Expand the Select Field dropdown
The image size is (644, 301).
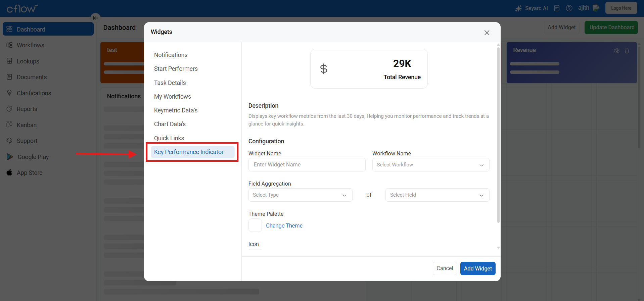pos(437,195)
